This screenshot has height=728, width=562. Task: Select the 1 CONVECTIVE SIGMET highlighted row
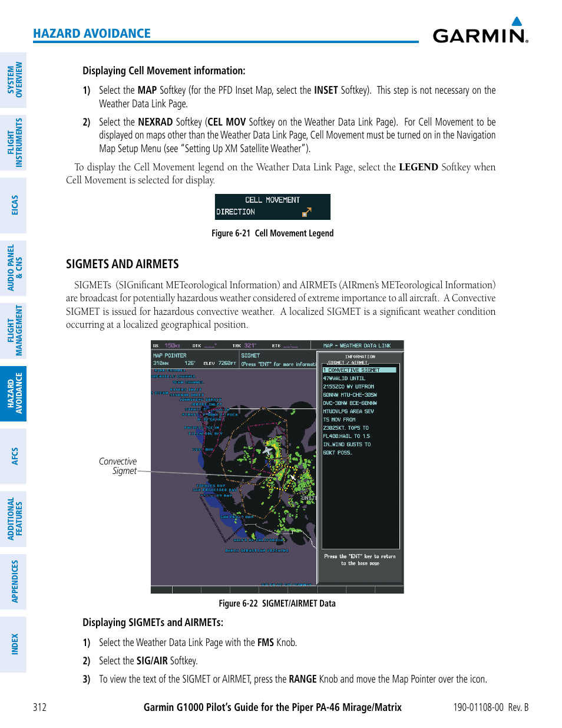coord(359,370)
